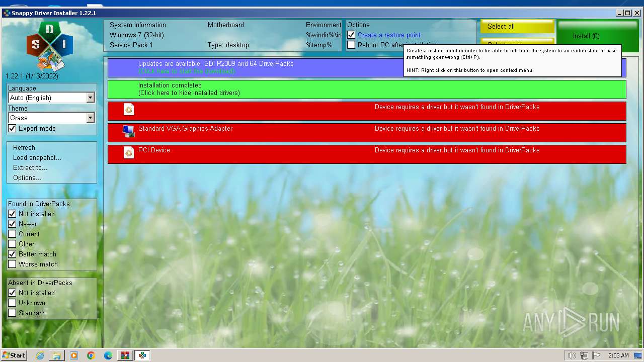
Task: Select the Standard VGA Graphics Adapter row
Action: 367,132
